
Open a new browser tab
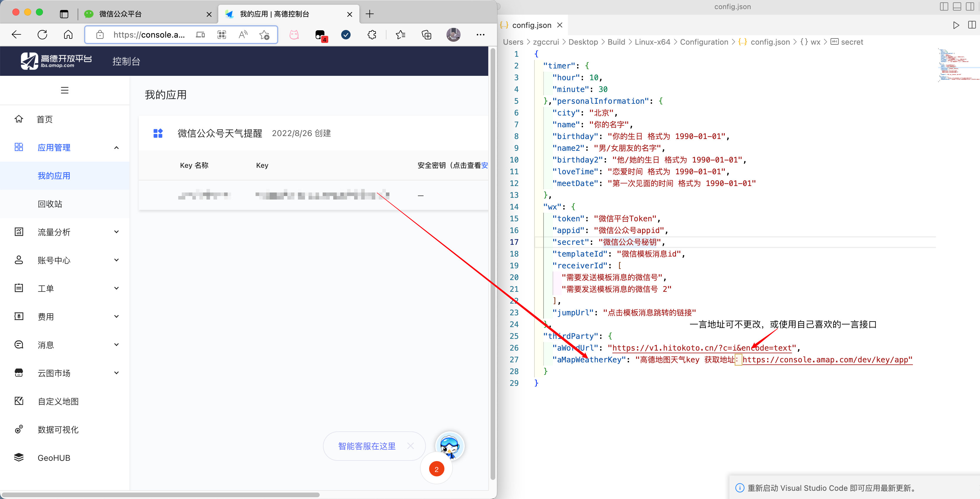click(369, 14)
